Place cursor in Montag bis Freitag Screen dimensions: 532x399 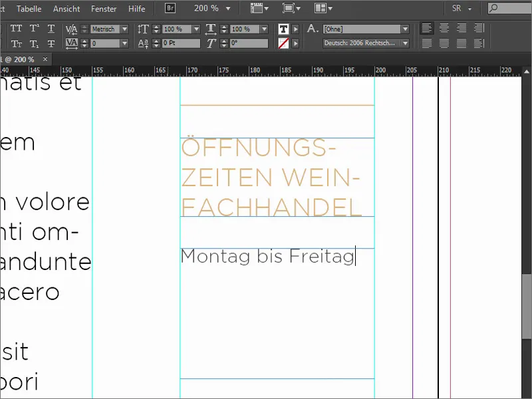point(268,256)
